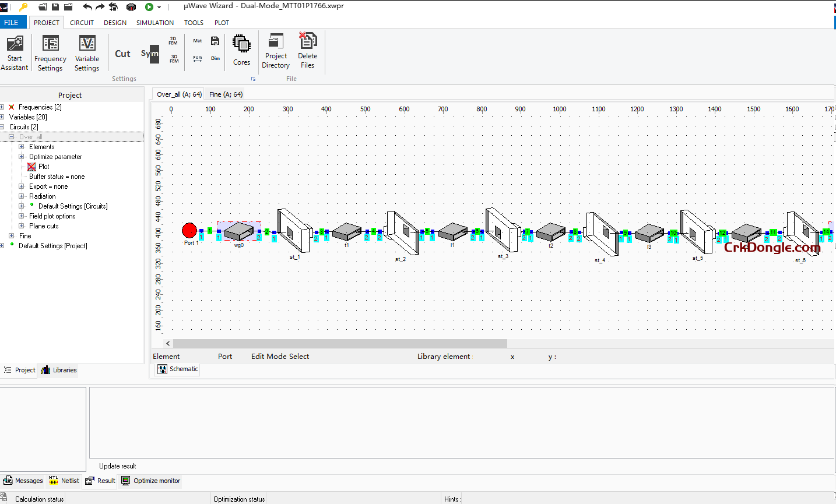Click the Dim ribbon icon

point(215,58)
